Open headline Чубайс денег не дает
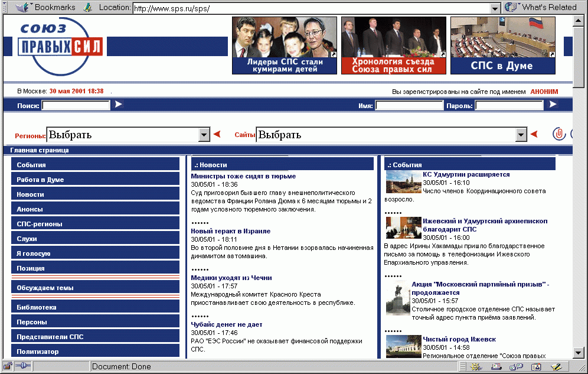The image size is (588, 374). (x=227, y=324)
